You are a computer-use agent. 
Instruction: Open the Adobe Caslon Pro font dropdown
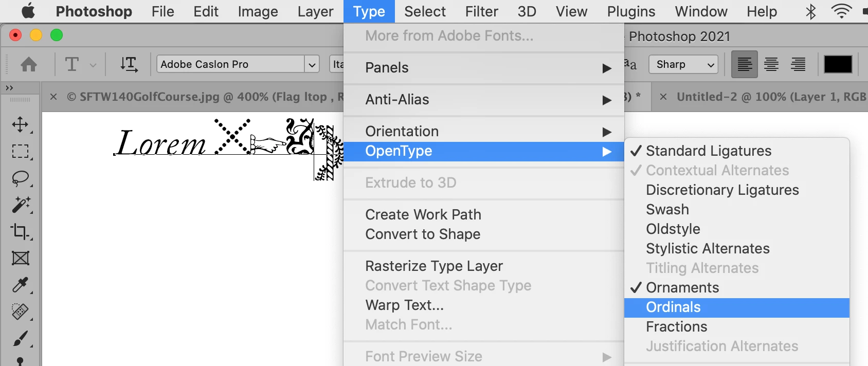(312, 64)
